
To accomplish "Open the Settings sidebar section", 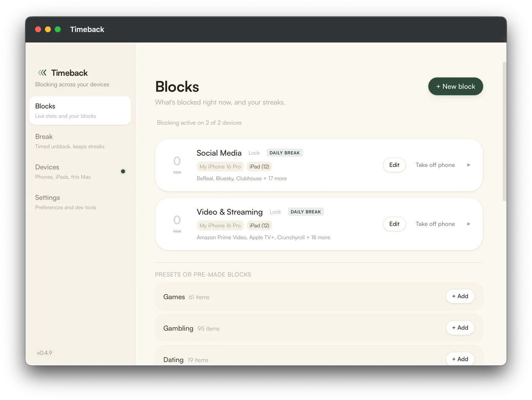I will 80,202.
